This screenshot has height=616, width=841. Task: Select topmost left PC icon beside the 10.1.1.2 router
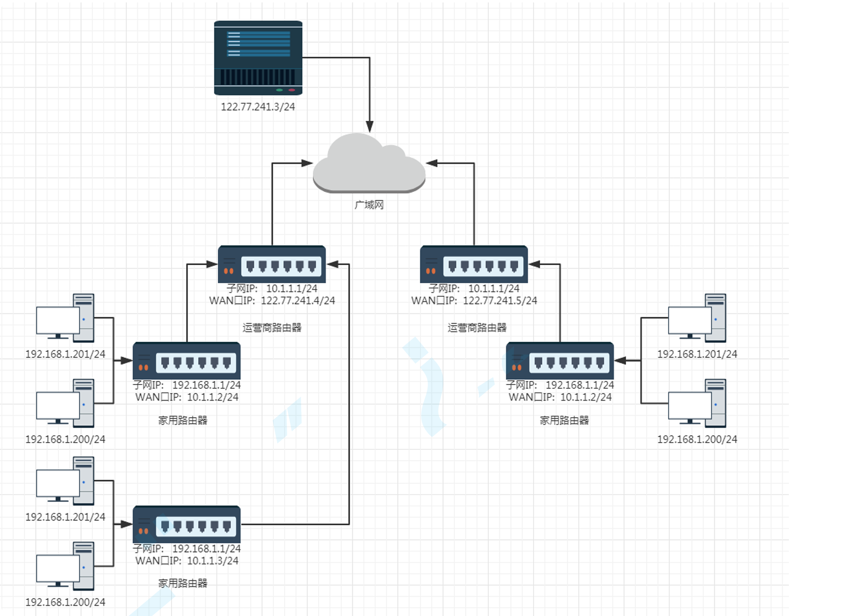pyautogui.click(x=65, y=318)
